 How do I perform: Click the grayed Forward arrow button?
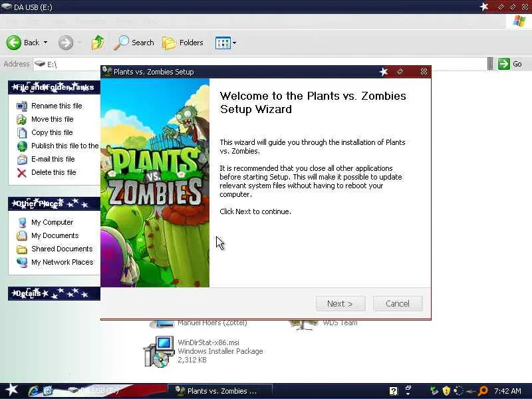(66, 43)
